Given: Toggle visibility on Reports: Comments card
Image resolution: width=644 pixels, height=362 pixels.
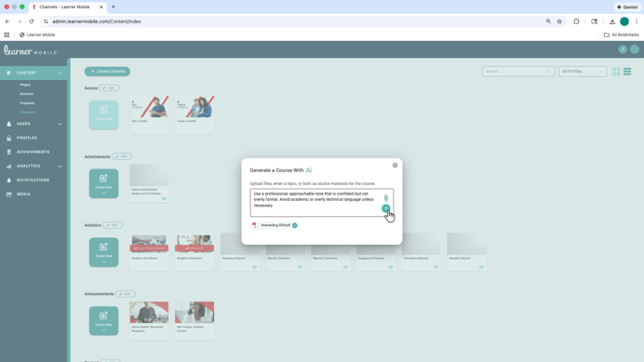Looking at the screenshot, I should [x=345, y=267].
